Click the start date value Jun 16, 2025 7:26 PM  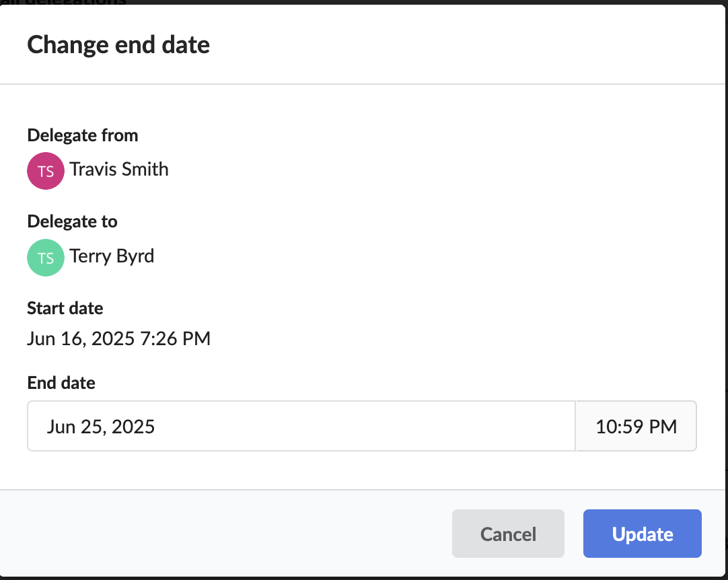pyautogui.click(x=119, y=338)
